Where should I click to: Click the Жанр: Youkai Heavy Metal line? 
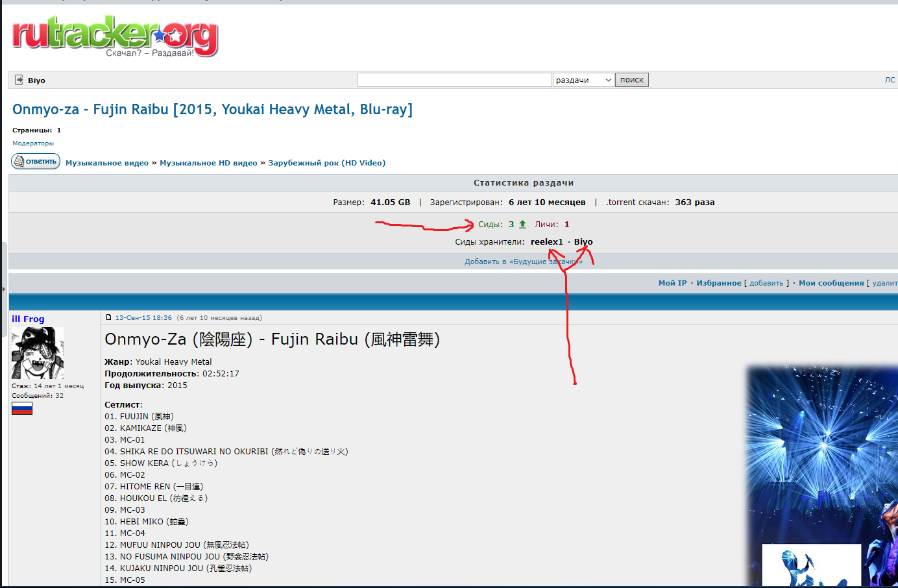(158, 362)
